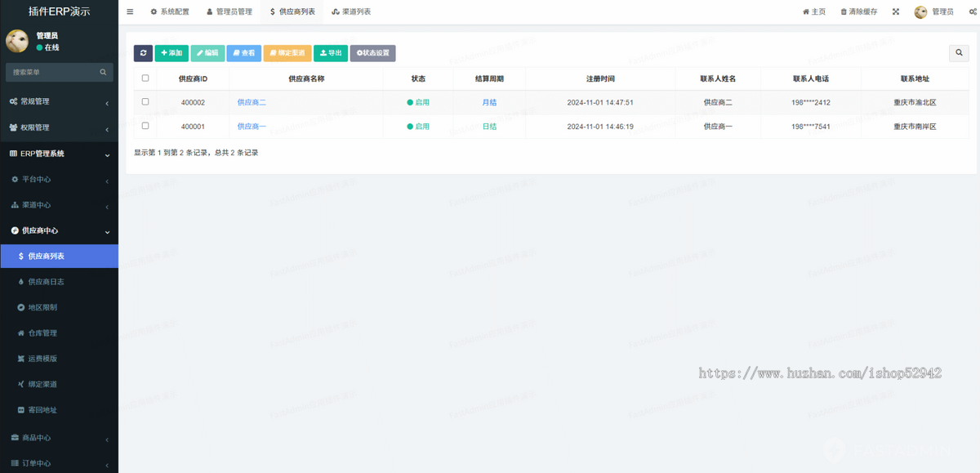Screen dimensions: 980x473
Task: Select 供应商列表 in the sidebar
Action: click(59, 257)
